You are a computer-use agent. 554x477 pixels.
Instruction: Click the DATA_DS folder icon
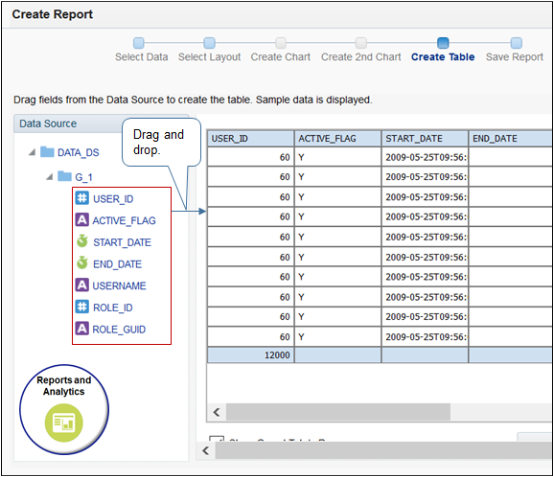tap(47, 152)
